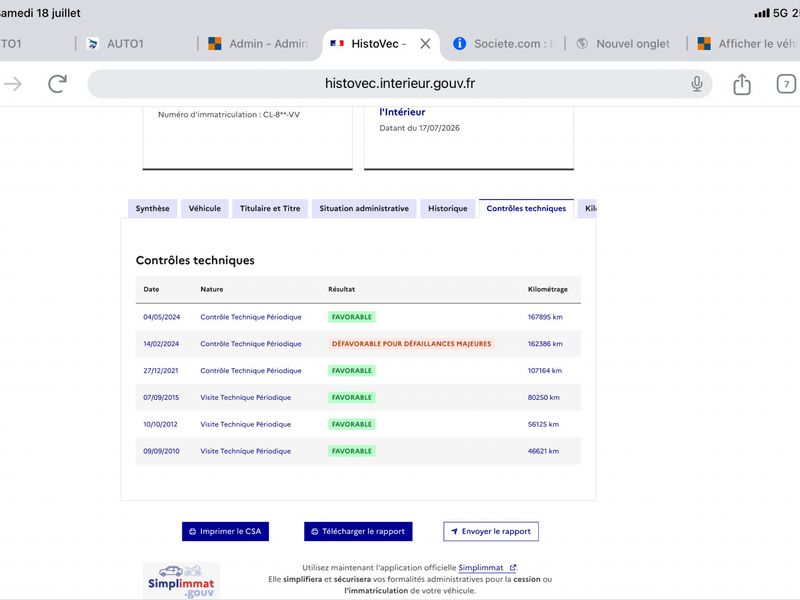Open the tab overview showing 7 tabs
800x600 pixels.
[786, 84]
